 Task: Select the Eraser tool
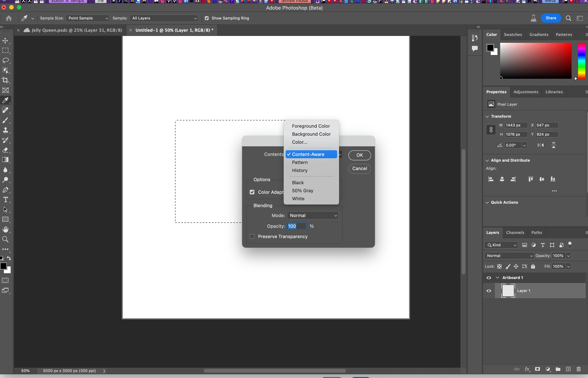pos(5,150)
